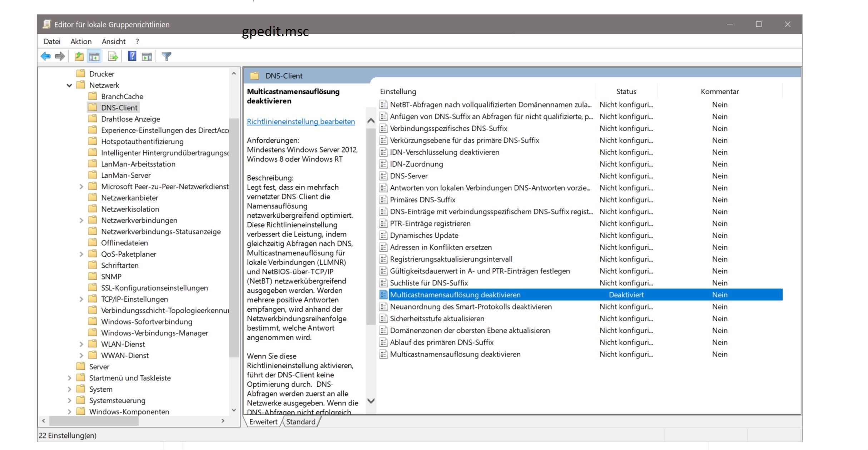Image resolution: width=868 pixels, height=450 pixels.
Task: Expand the Windows-Komponenten node
Action: pos(69,412)
